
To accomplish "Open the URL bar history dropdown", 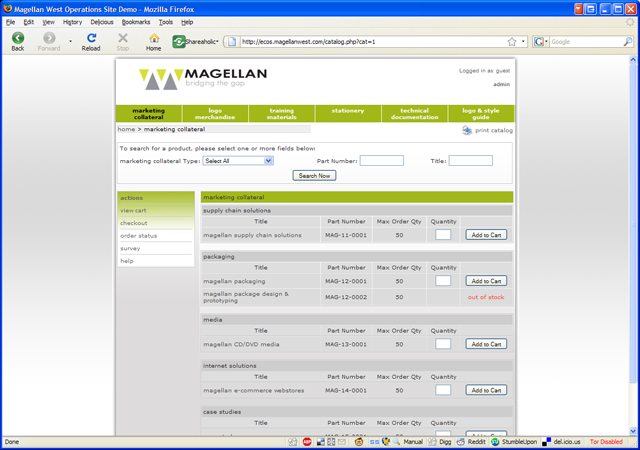I will (523, 42).
